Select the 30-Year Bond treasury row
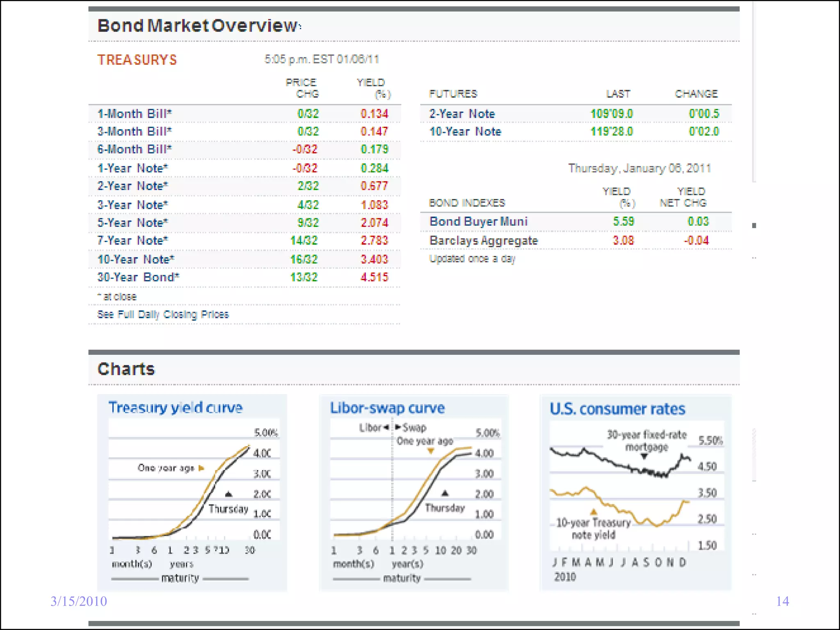Viewport: 840px width, 630px height. 138,277
